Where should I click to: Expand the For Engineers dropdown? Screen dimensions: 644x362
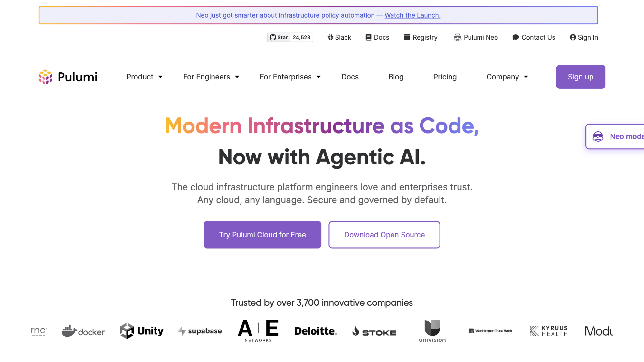(211, 77)
